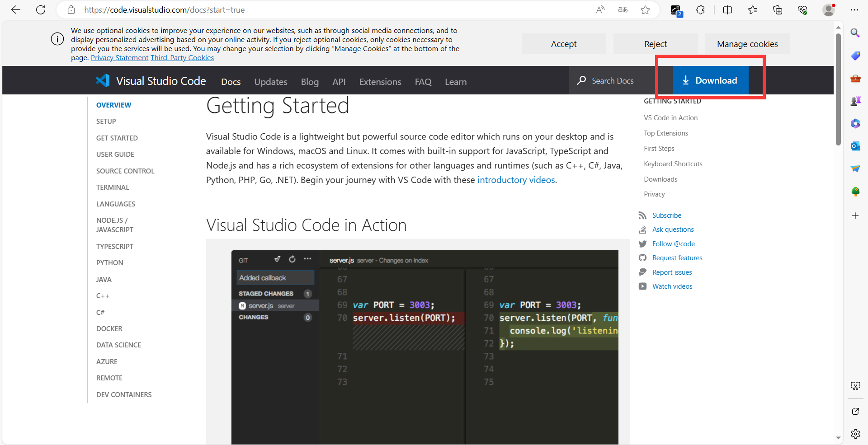Toggle the translate page option in the address bar

coord(623,9)
